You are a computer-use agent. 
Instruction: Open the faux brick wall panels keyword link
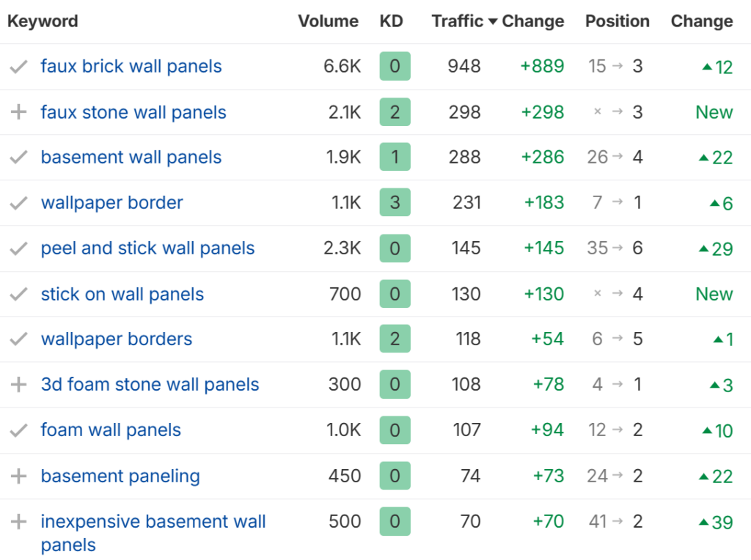click(x=131, y=67)
